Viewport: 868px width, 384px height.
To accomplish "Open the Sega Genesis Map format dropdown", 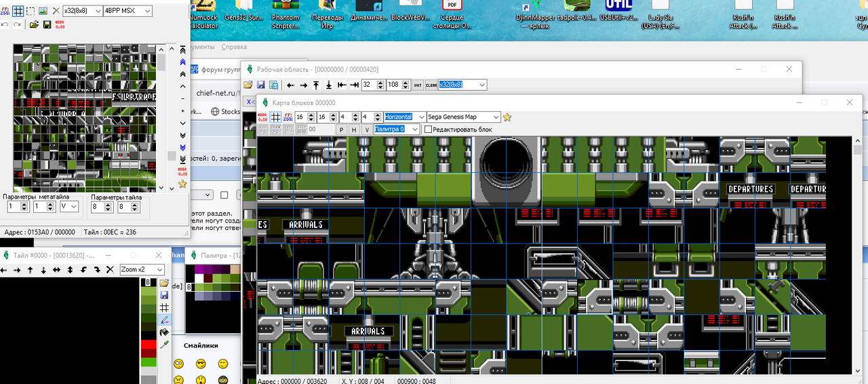I will tap(464, 117).
